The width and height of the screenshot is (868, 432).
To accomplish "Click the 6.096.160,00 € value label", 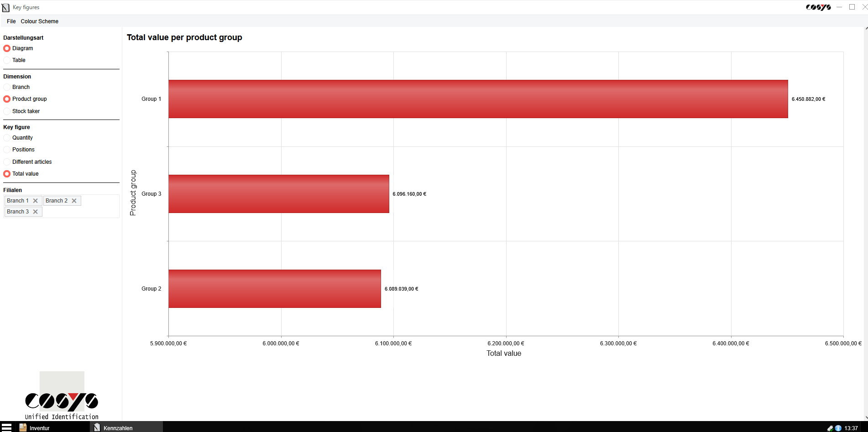I will (409, 194).
